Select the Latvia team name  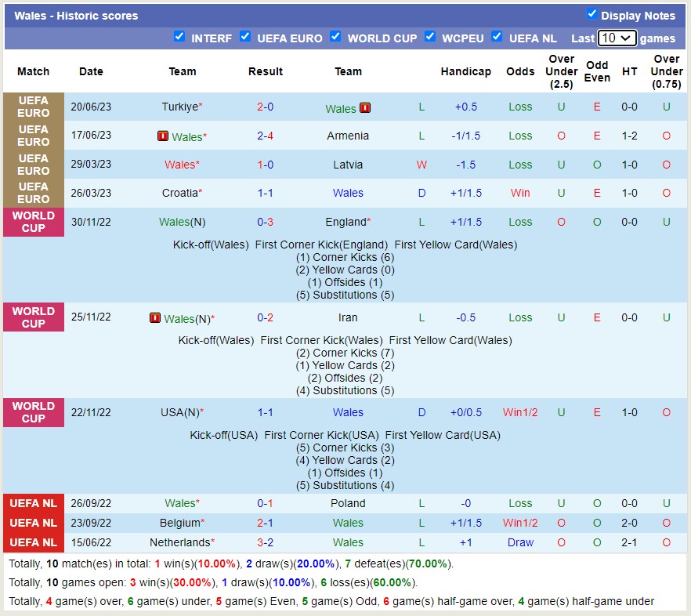[348, 165]
